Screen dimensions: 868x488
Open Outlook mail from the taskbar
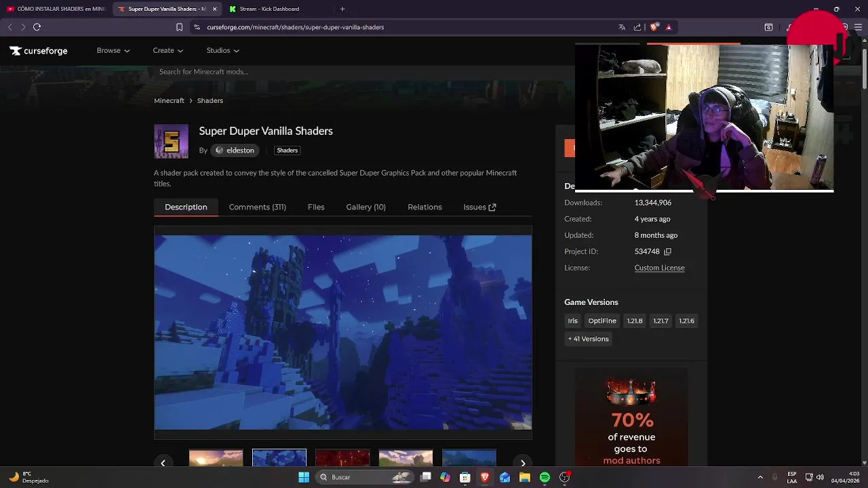tap(505, 477)
